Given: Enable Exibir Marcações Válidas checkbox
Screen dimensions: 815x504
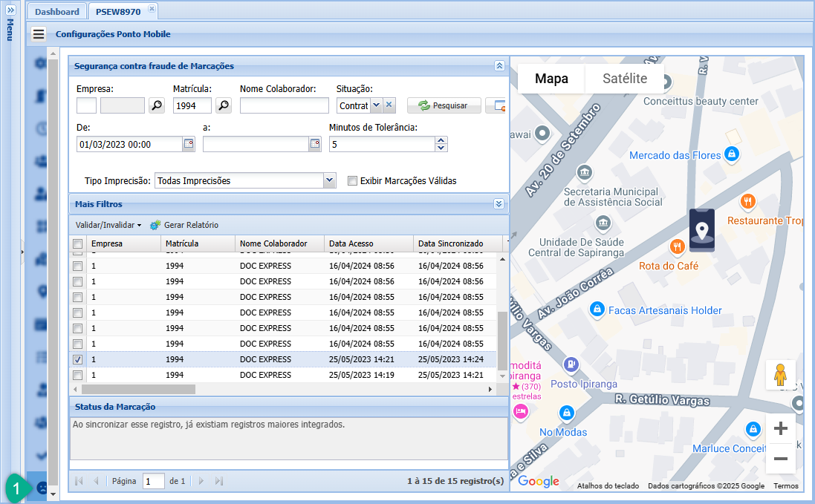Looking at the screenshot, I should point(353,180).
